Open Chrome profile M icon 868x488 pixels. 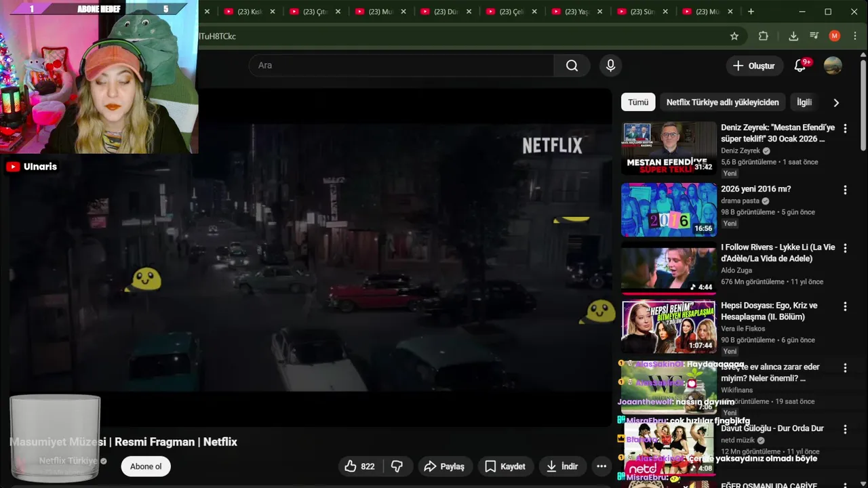[x=835, y=36]
